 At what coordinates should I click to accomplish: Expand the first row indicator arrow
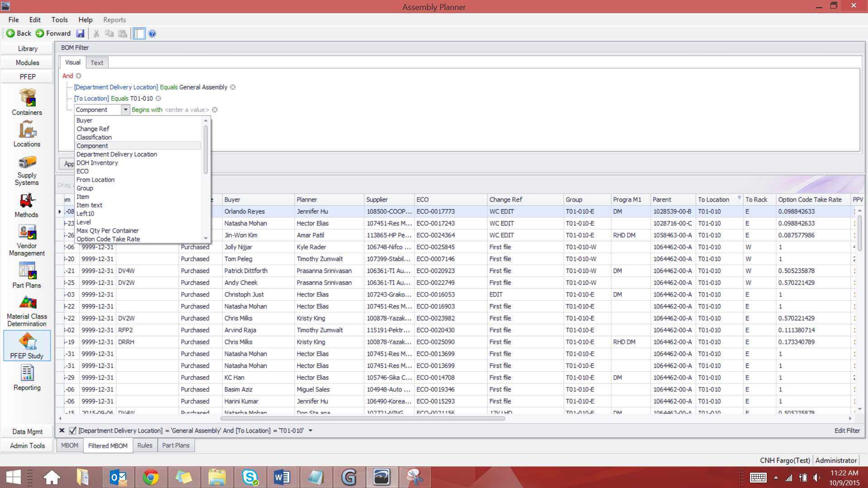click(x=60, y=211)
